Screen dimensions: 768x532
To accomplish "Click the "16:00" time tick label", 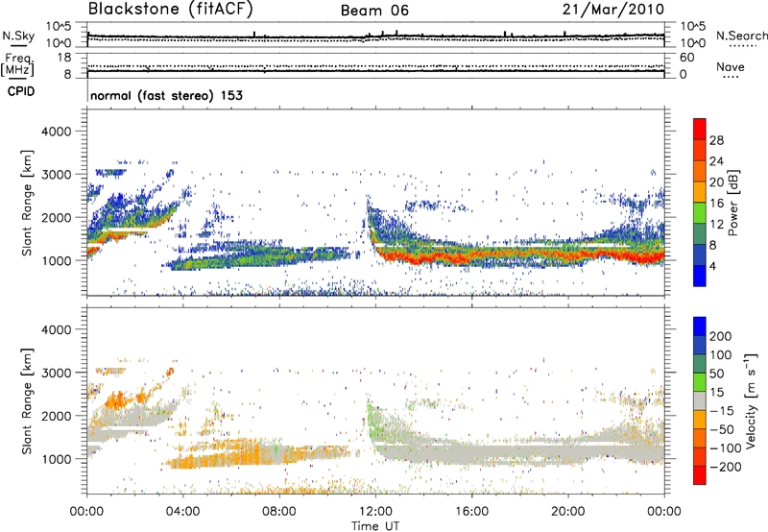I will (471, 512).
